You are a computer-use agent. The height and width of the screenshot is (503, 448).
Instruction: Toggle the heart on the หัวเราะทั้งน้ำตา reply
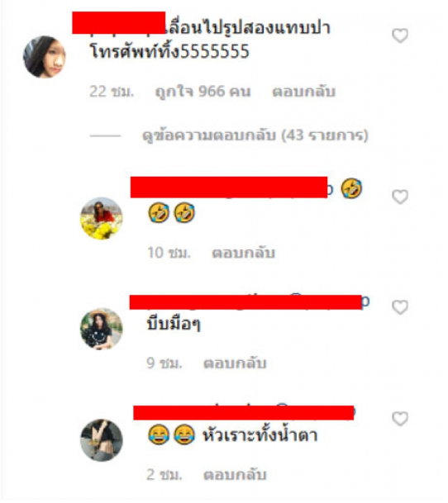(400, 419)
